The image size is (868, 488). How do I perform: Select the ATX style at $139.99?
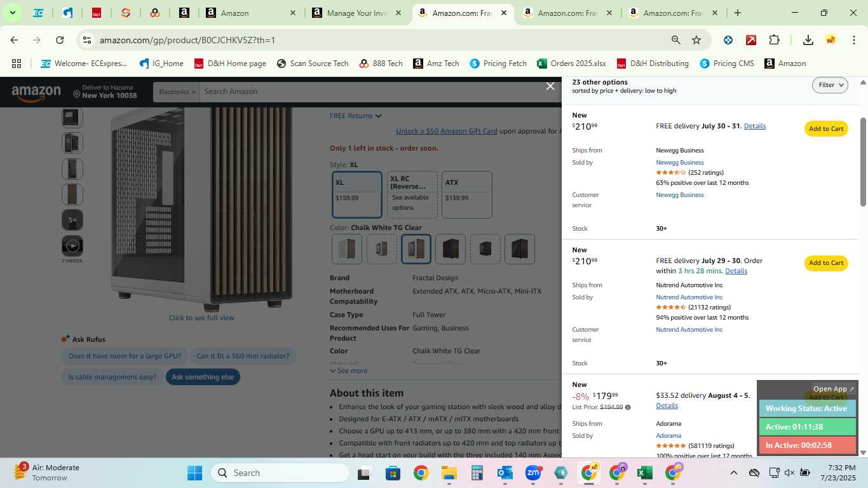[x=467, y=194]
